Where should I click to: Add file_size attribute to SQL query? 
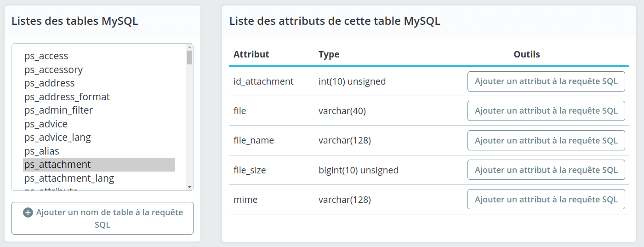546,170
